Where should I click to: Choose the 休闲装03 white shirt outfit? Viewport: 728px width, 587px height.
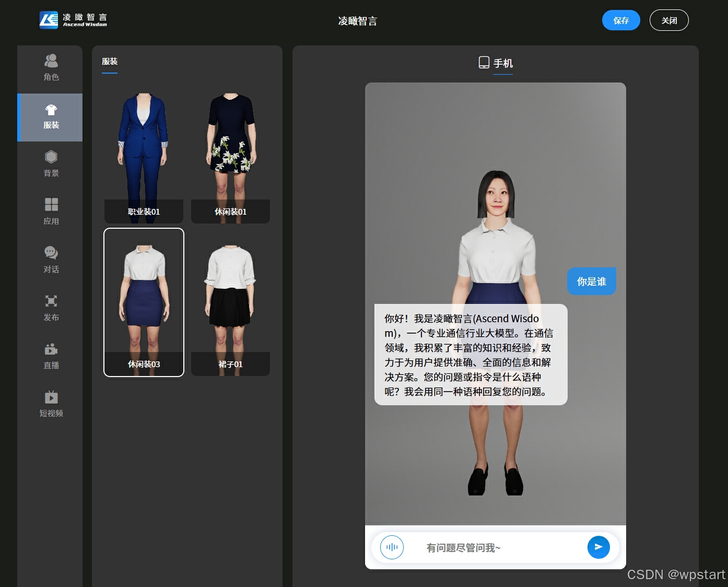click(x=144, y=302)
